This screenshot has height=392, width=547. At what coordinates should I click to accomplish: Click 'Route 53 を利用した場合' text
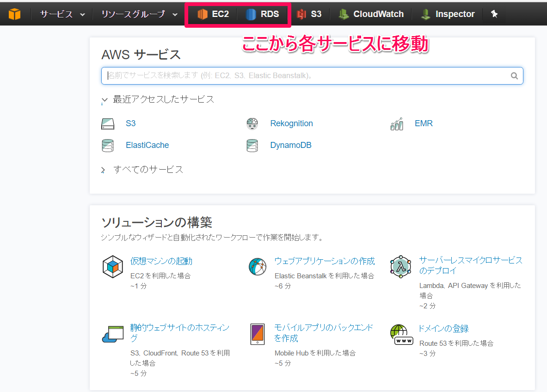point(456,343)
